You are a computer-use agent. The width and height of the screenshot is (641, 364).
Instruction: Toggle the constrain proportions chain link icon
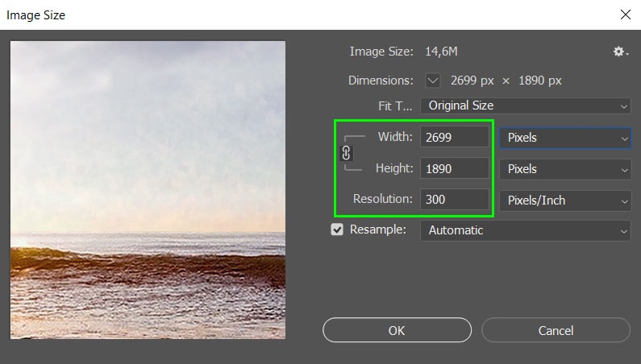coord(346,153)
